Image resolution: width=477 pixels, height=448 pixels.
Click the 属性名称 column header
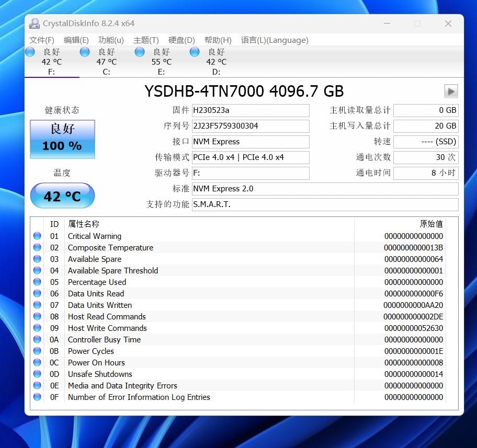click(209, 224)
